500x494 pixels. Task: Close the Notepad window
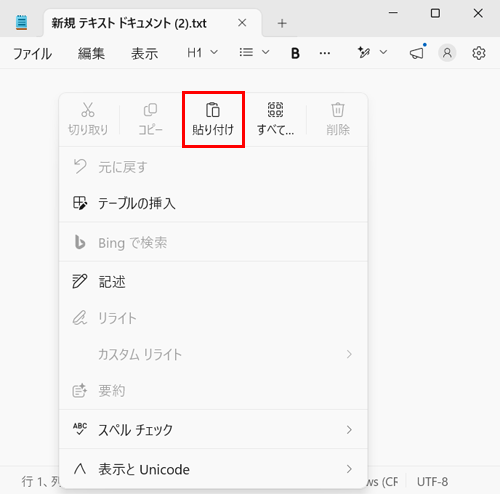pos(478,13)
